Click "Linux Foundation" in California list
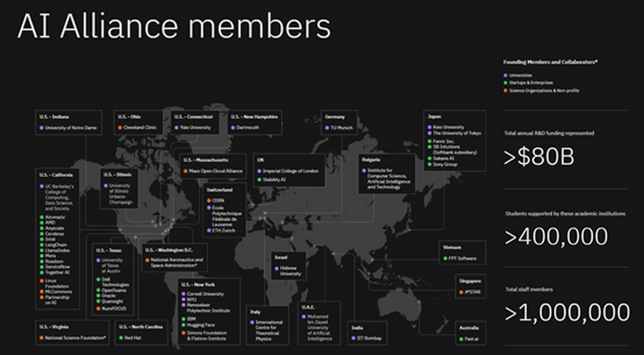Image resolution: width=644 pixels, height=355 pixels. click(57, 283)
